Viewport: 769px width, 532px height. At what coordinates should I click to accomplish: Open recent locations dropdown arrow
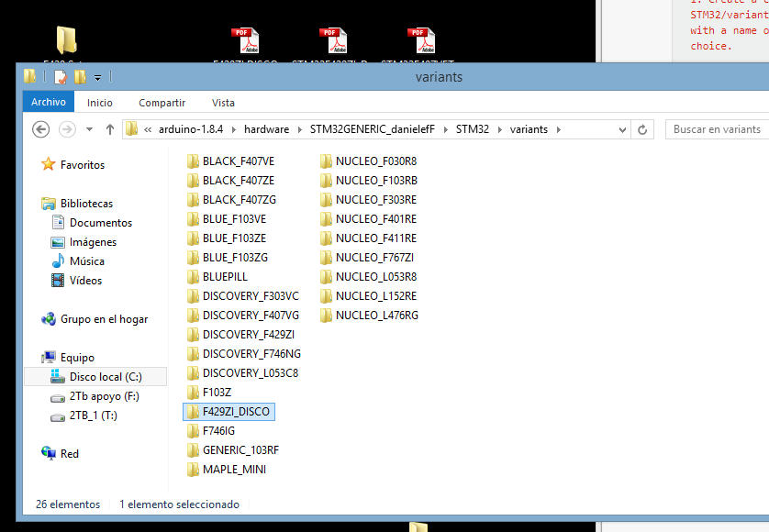pyautogui.click(x=89, y=129)
